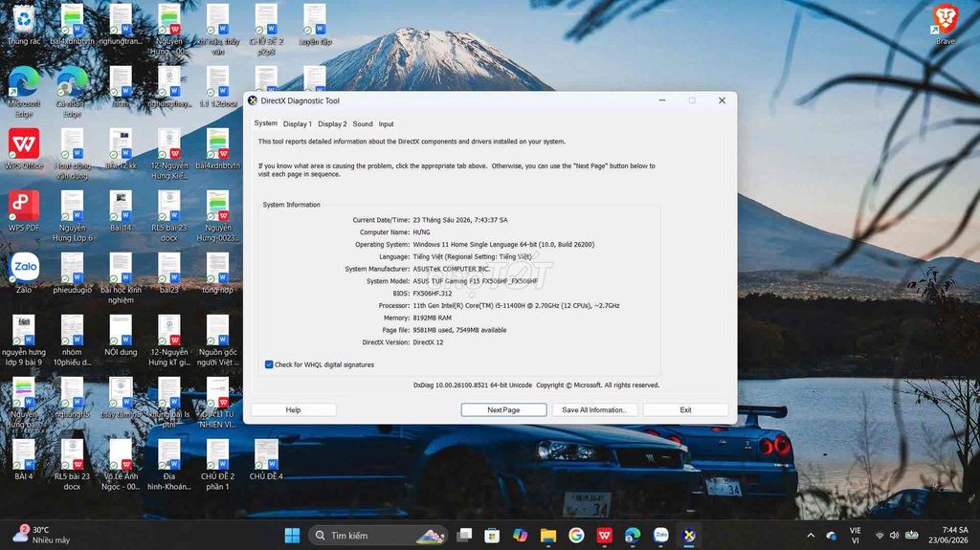
Task: Select the phieudugio document icon
Action: [72, 274]
